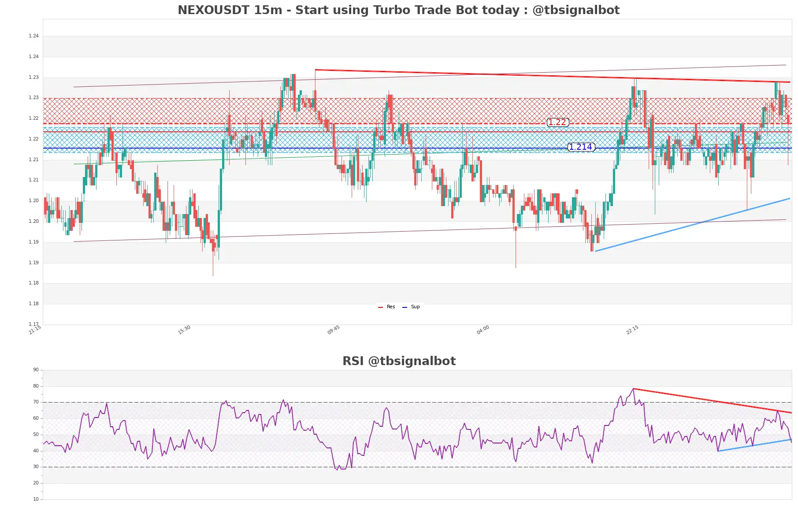This screenshot has width=798, height=532.
Task: Click the RSI axis label 20
Action: click(x=36, y=483)
